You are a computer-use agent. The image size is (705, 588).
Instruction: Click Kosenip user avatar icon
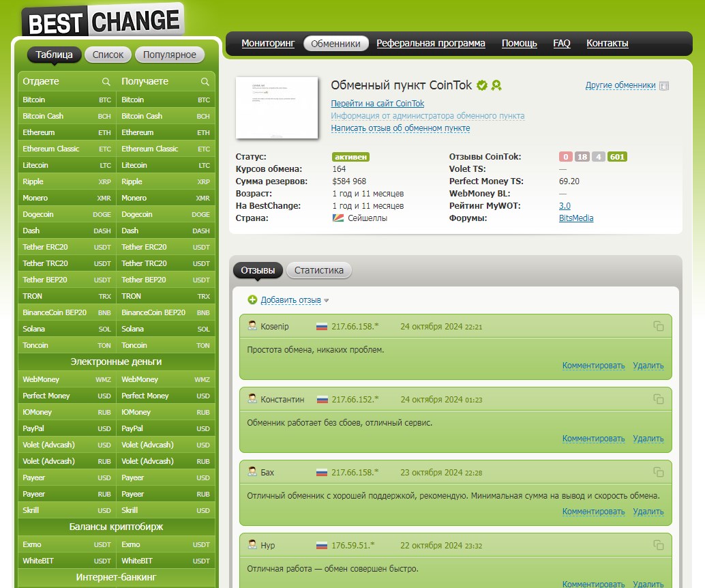252,325
